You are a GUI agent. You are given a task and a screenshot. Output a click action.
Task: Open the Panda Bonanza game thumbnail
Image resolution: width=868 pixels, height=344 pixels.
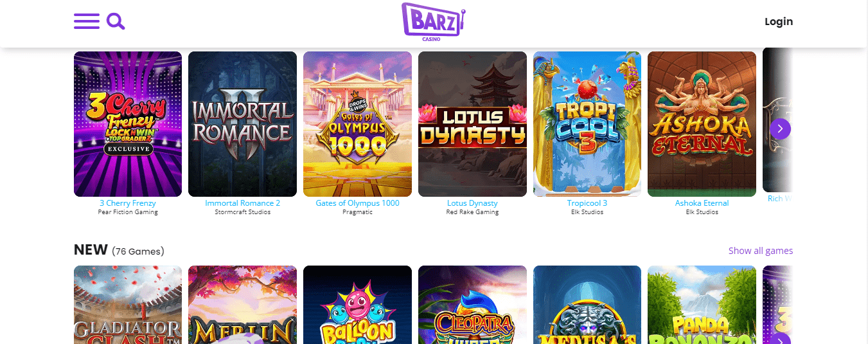click(702, 305)
